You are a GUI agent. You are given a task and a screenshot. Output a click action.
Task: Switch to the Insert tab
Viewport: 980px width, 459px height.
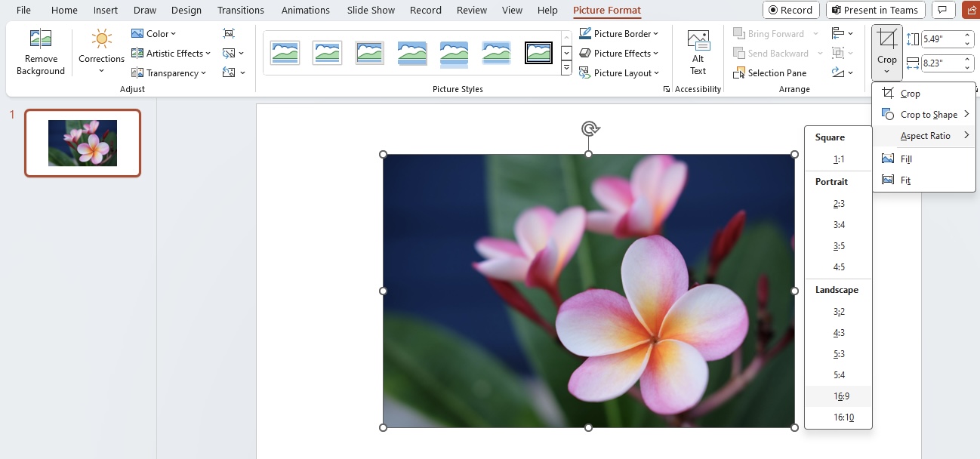tap(106, 10)
